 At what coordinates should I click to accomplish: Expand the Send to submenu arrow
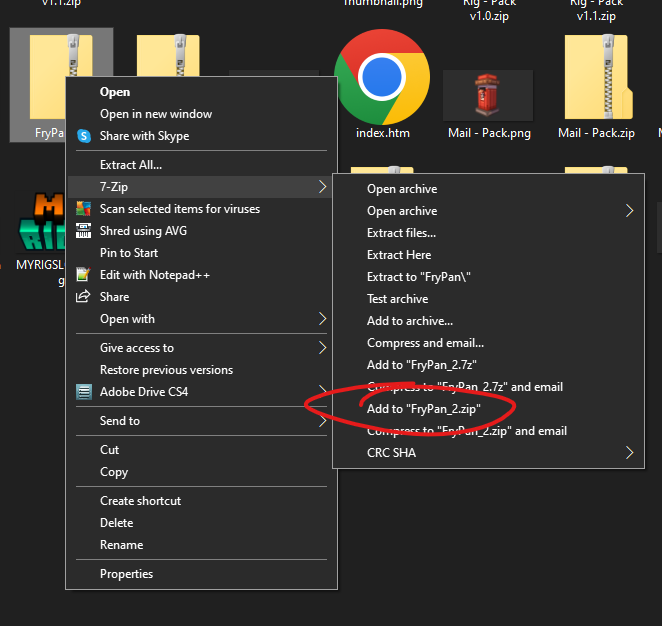pyautogui.click(x=322, y=420)
